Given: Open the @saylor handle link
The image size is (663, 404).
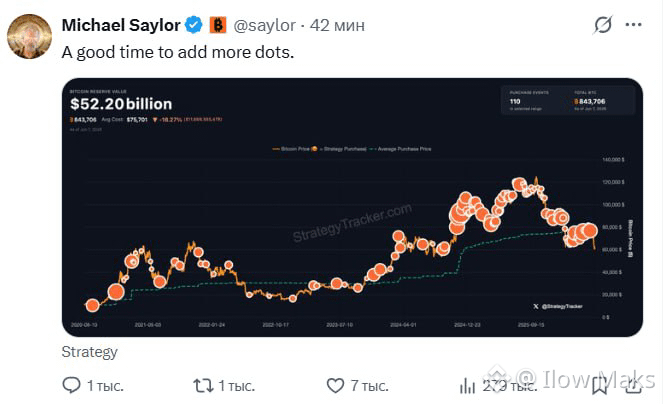Looking at the screenshot, I should [x=265, y=25].
